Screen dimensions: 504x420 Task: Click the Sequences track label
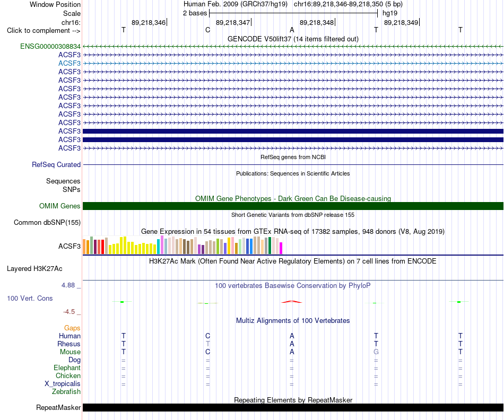pyautogui.click(x=63, y=181)
